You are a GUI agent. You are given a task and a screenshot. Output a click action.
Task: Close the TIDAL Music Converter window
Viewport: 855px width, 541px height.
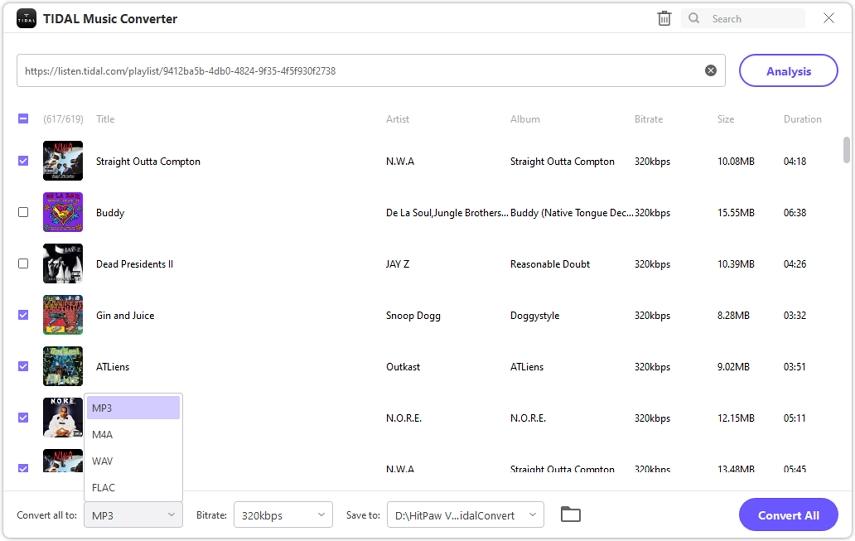tap(828, 18)
